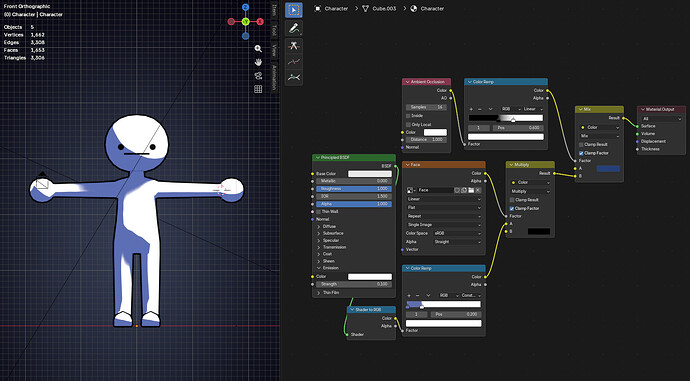
Task: Click new image copy icon in Face node
Action: point(464,190)
